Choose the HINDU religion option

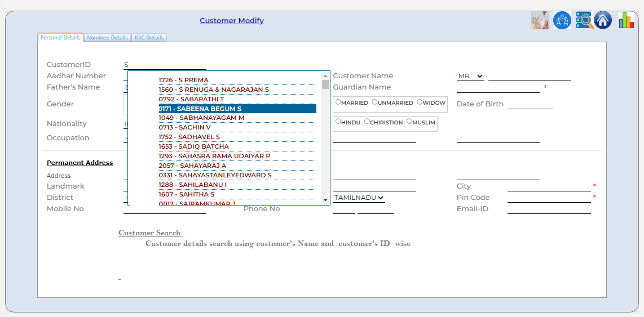point(338,122)
